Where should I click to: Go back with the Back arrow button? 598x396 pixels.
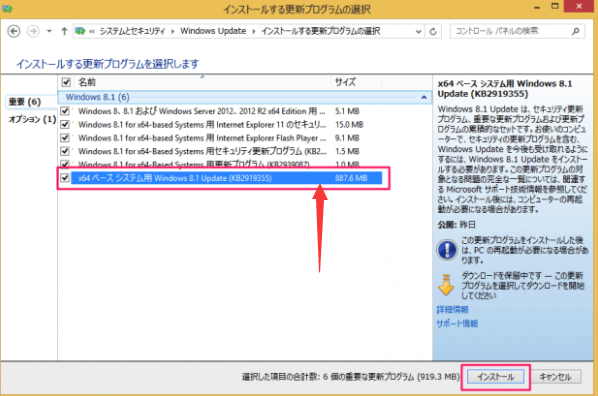click(14, 31)
